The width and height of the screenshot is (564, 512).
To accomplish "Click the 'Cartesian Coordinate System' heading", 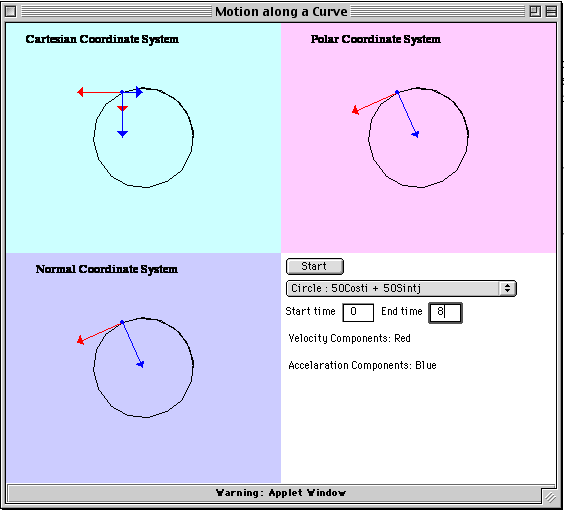I will pyautogui.click(x=102, y=39).
